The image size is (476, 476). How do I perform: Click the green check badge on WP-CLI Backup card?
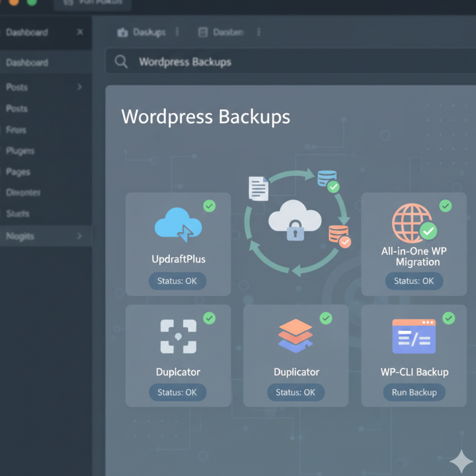click(x=449, y=318)
